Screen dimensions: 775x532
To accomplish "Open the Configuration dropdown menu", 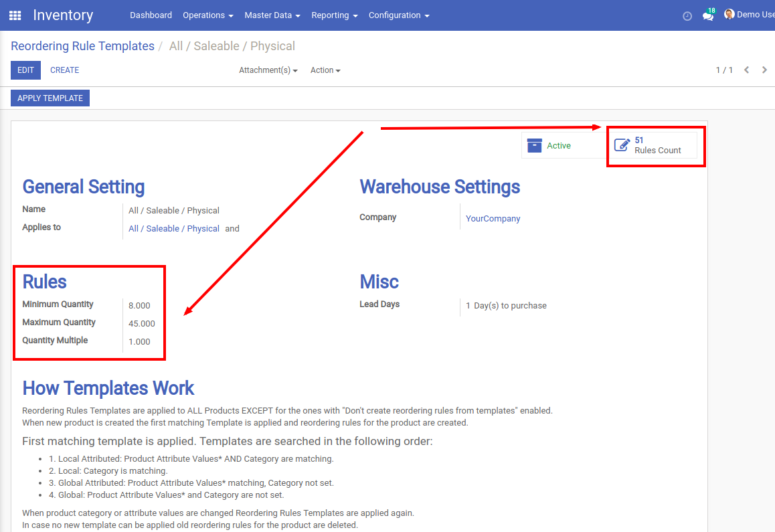I will [399, 15].
